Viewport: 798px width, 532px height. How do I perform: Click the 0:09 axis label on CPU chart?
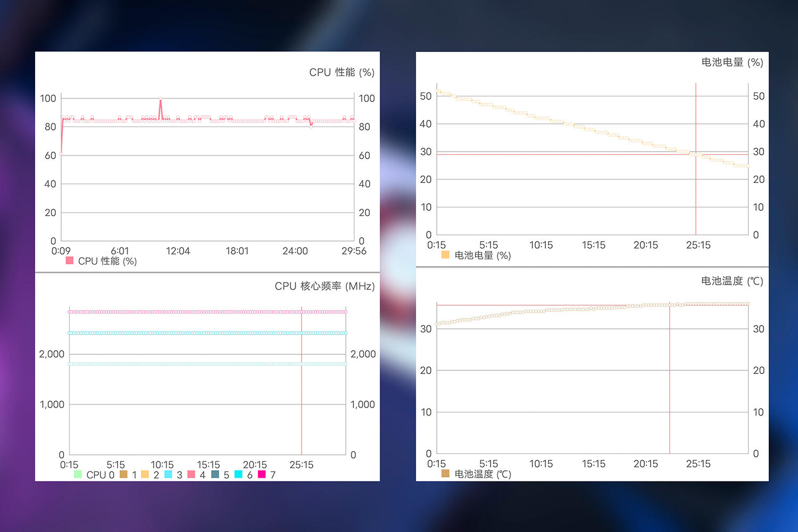[61, 251]
